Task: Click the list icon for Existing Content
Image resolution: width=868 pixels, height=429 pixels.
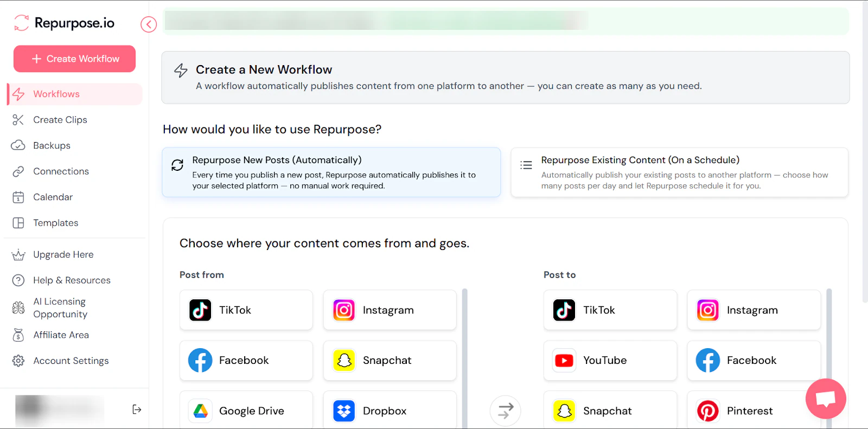Action: click(526, 165)
